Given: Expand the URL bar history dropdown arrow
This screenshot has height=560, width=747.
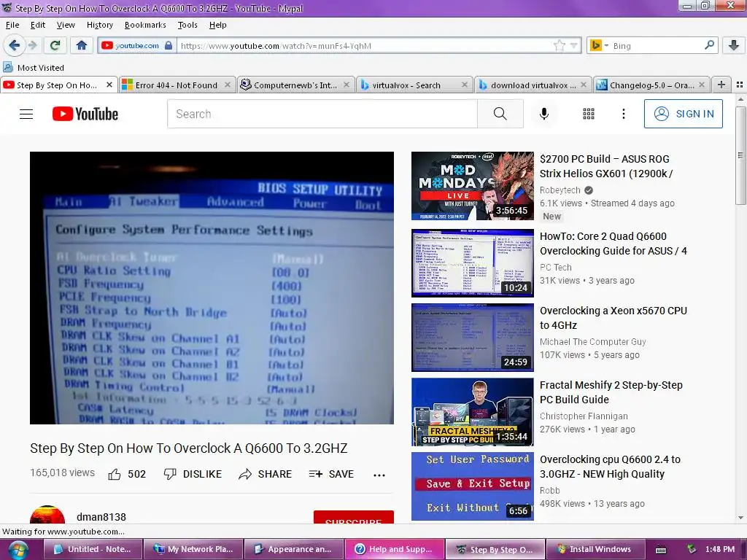Looking at the screenshot, I should coord(574,46).
